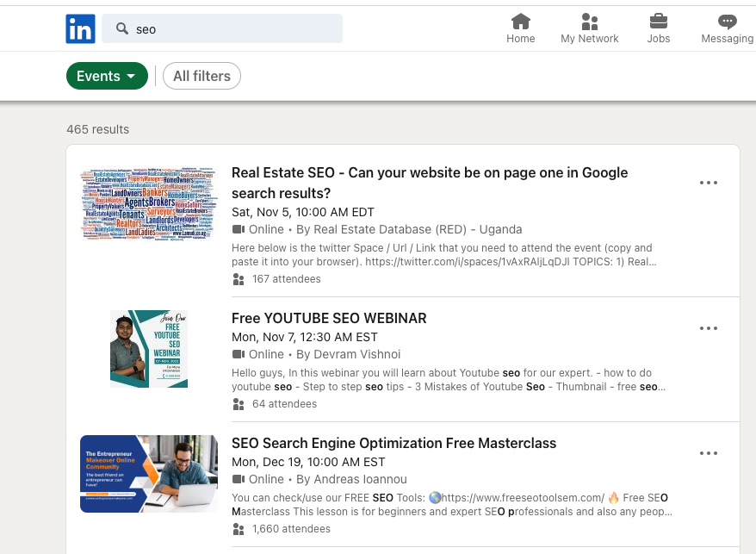756x554 pixels.
Task: Click the video camera icon beside Andreas Ioannou
Action: point(239,479)
